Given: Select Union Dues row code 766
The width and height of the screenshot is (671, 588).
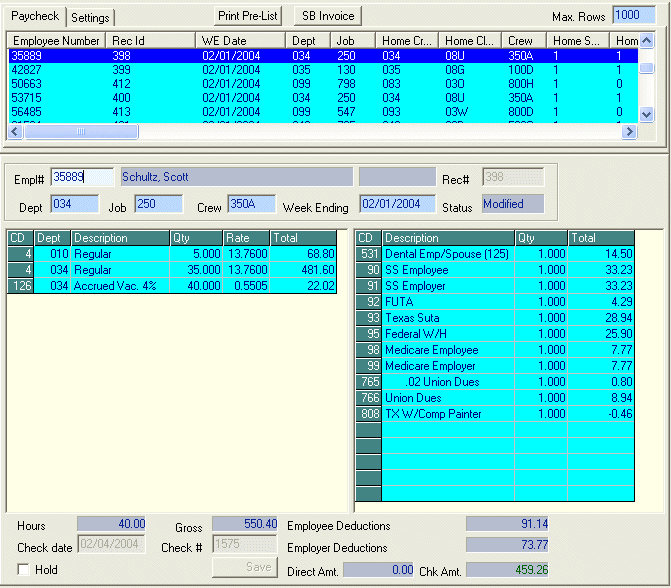Looking at the screenshot, I should (495, 398).
